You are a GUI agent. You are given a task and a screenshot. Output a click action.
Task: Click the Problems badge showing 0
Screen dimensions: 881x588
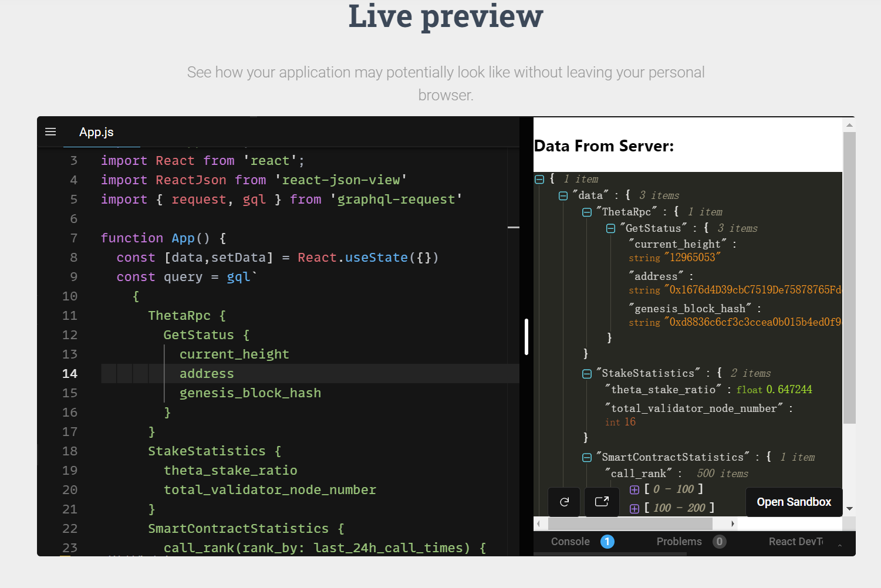point(720,542)
